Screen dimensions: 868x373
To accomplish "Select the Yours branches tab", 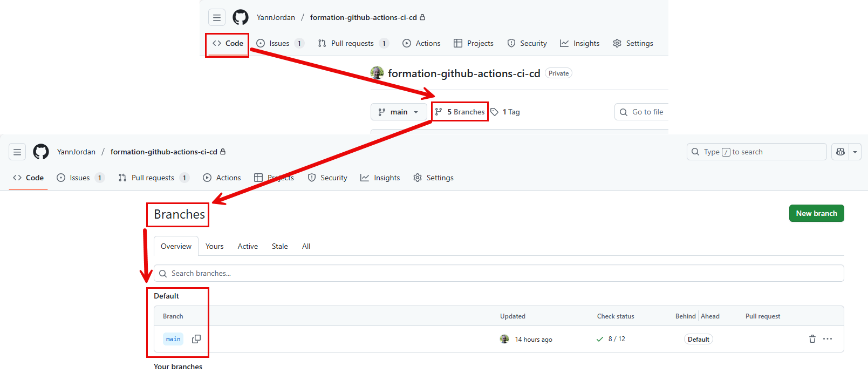I will pos(214,246).
